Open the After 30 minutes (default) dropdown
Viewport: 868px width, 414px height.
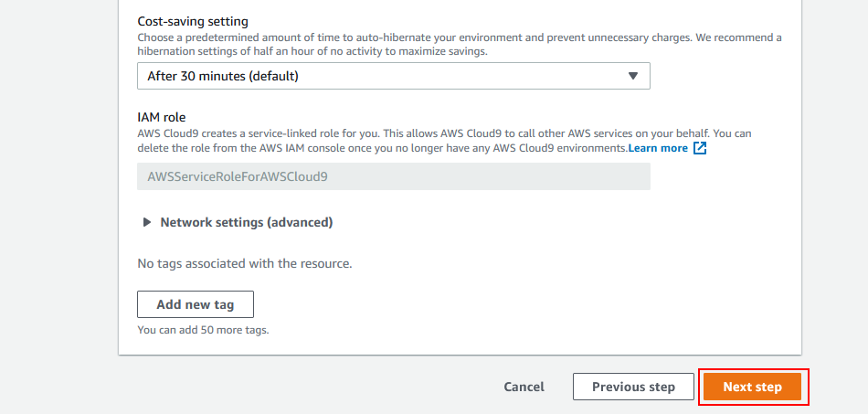click(393, 76)
